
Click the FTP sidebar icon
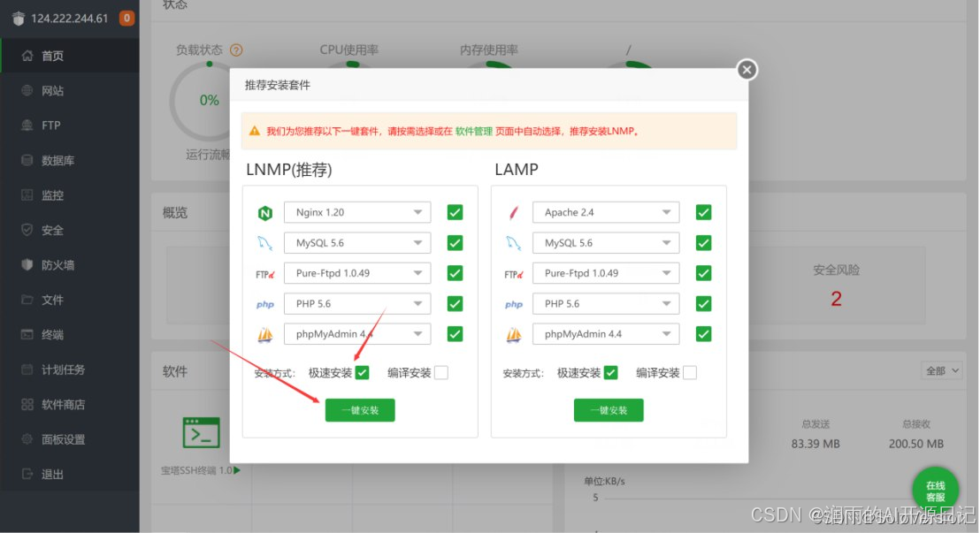pyautogui.click(x=27, y=125)
